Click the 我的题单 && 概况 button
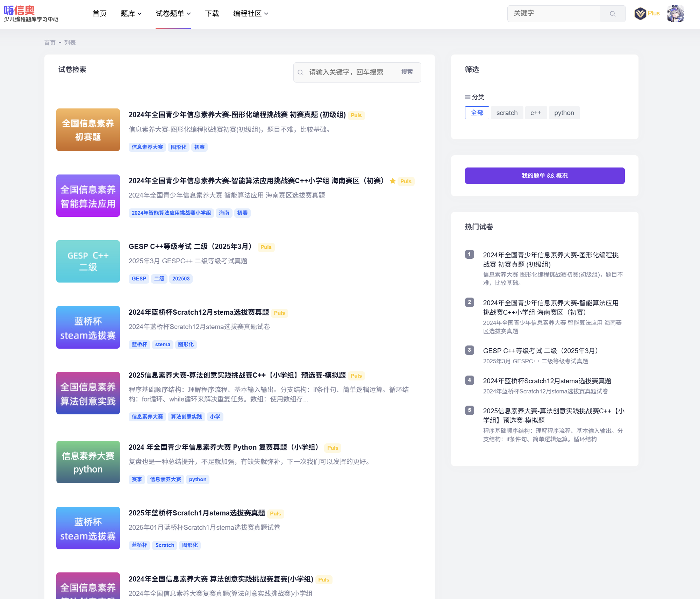The height and width of the screenshot is (599, 700). pos(544,176)
